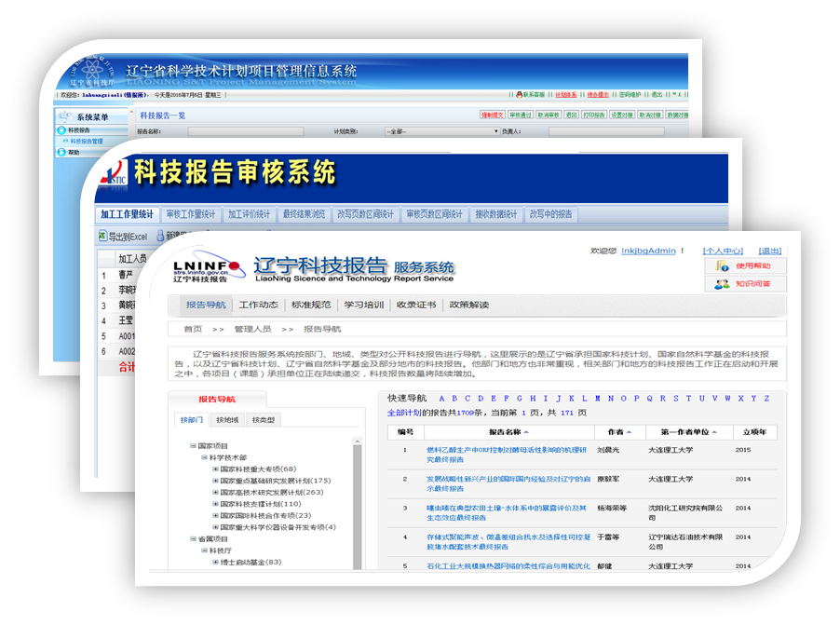Click the 辽宁省科技厅 emblem in the header

(x=93, y=72)
